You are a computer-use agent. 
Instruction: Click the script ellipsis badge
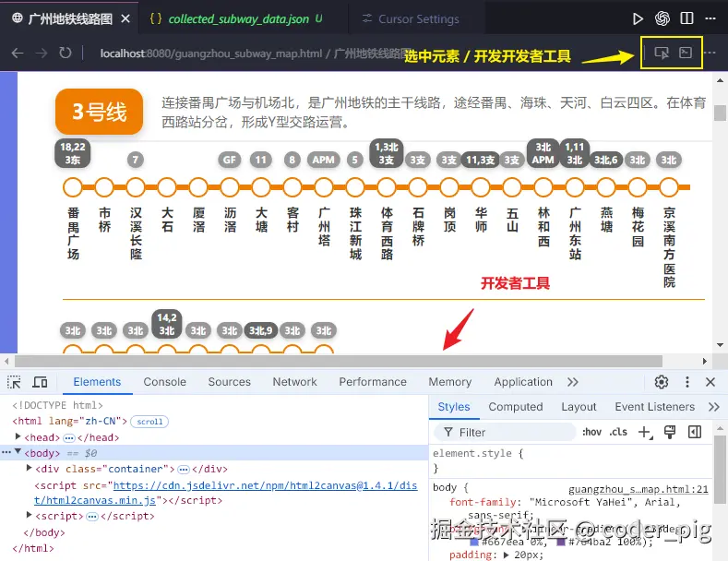[x=92, y=517]
